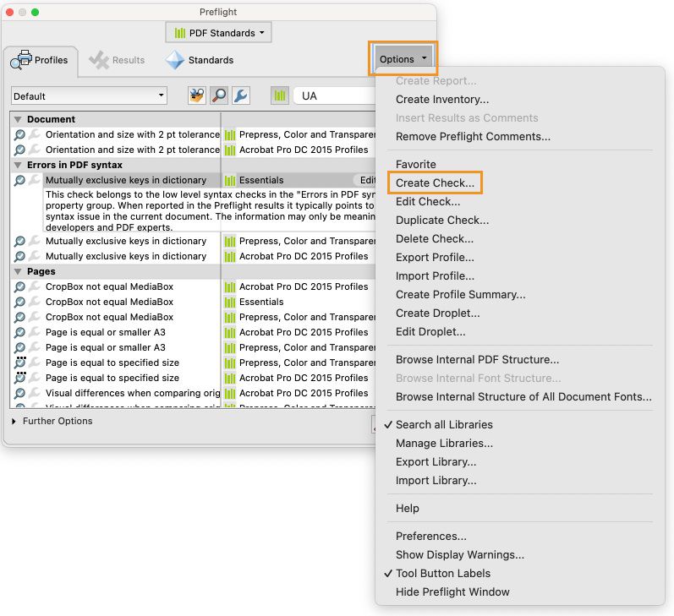Choose 'Create Profile Summary...' menu item
The image size is (674, 616).
460,295
